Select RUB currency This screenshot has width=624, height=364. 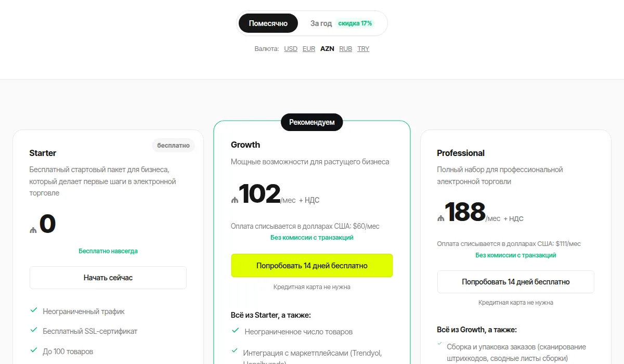click(x=346, y=49)
